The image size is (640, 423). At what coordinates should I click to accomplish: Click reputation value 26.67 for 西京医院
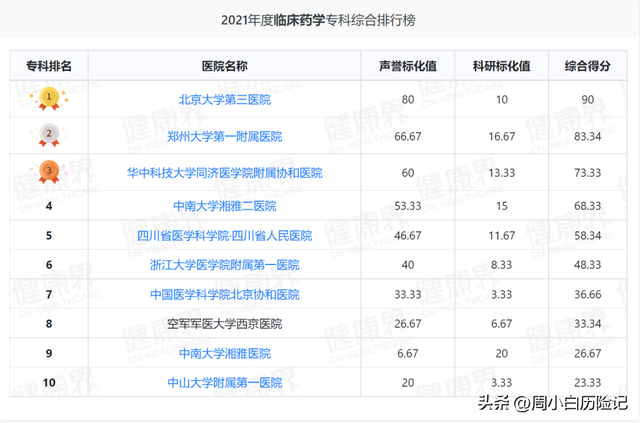408,324
